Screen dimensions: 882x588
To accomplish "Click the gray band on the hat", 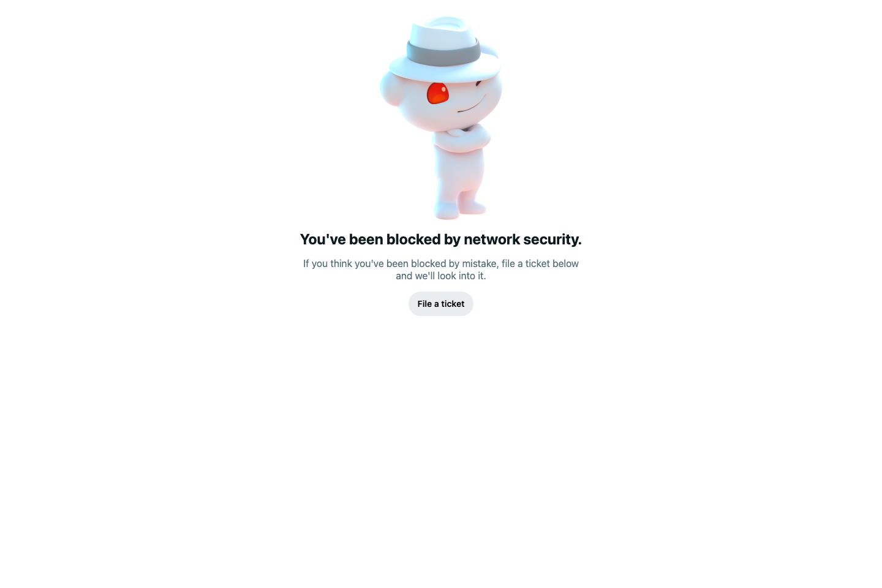I will [x=443, y=54].
